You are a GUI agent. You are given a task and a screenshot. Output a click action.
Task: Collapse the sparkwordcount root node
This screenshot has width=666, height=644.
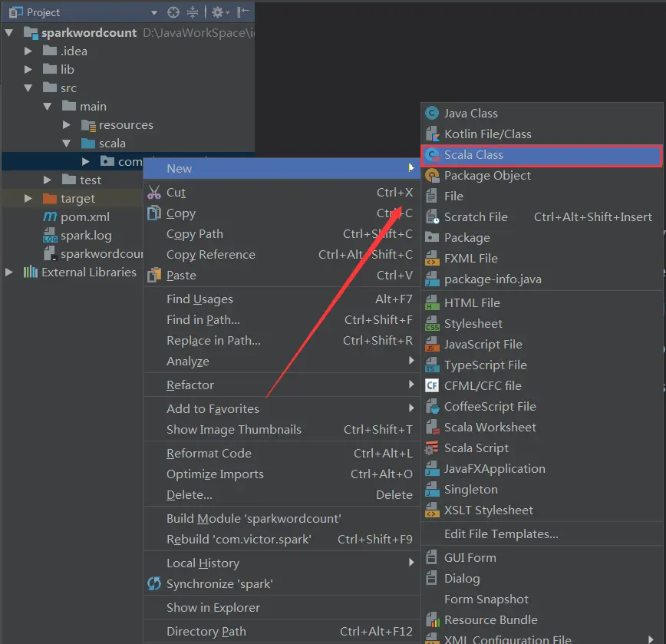click(9, 33)
